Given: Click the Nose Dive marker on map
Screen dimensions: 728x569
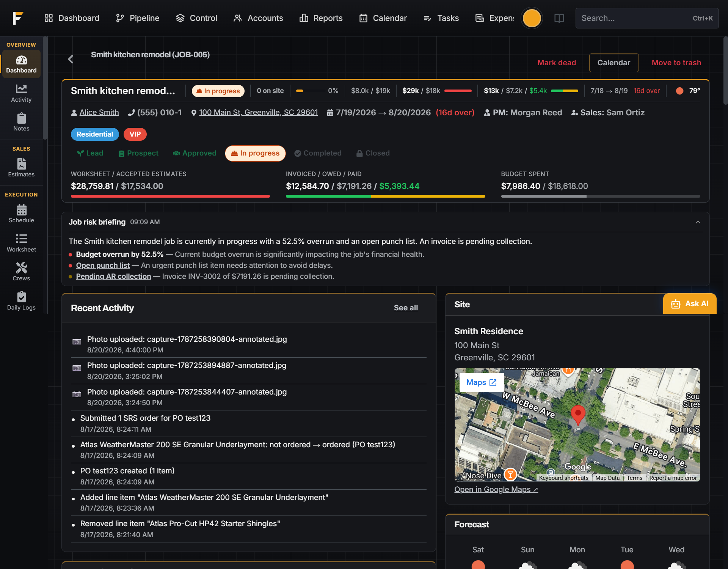Looking at the screenshot, I should click(x=510, y=474).
